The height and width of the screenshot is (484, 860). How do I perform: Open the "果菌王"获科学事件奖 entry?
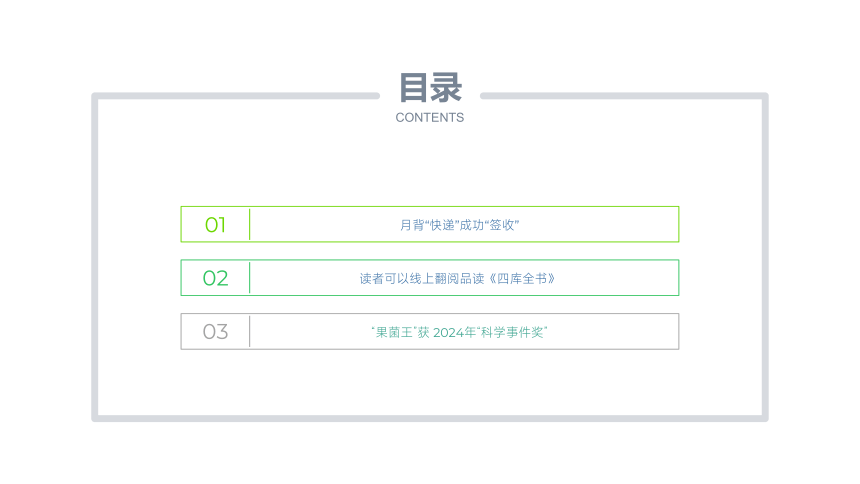[430, 331]
